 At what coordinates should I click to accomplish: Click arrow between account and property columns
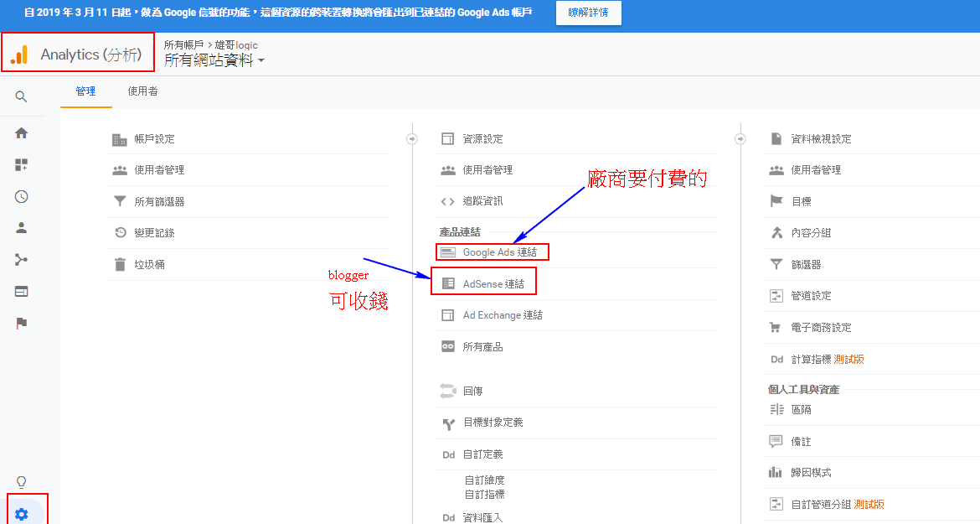[x=412, y=139]
